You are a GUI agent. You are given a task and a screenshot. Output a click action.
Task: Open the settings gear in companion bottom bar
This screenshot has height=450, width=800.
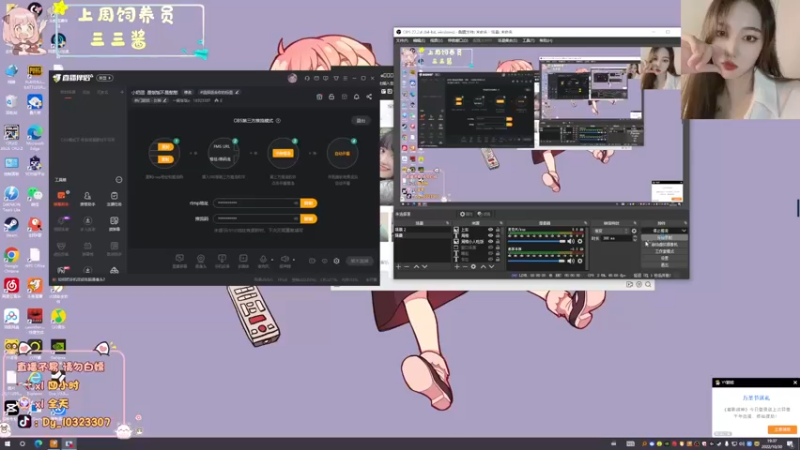pos(336,261)
